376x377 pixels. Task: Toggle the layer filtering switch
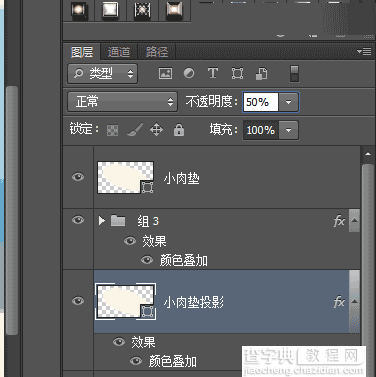(x=294, y=73)
